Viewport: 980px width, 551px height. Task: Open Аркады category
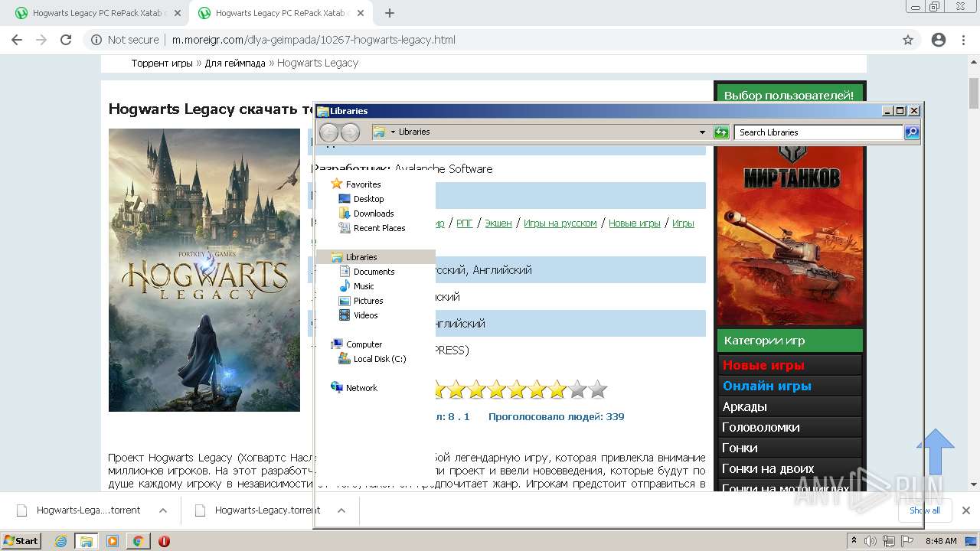click(790, 406)
